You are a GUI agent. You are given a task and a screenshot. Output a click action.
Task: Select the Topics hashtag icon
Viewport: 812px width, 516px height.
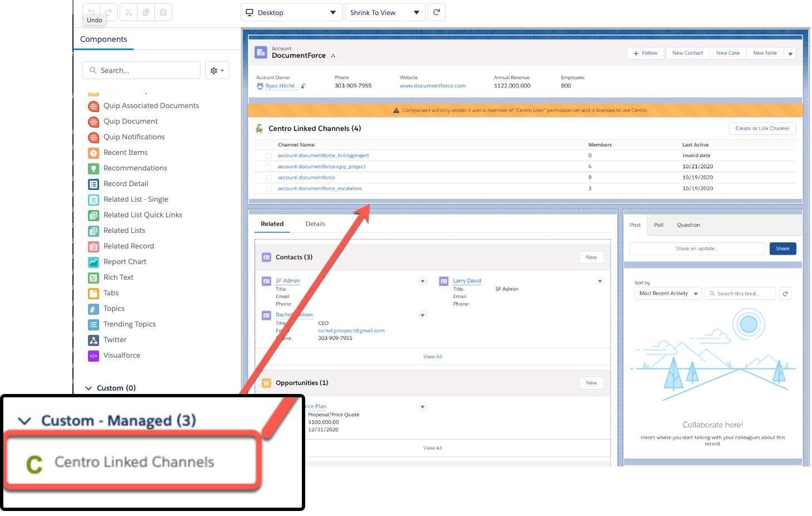pyautogui.click(x=94, y=309)
